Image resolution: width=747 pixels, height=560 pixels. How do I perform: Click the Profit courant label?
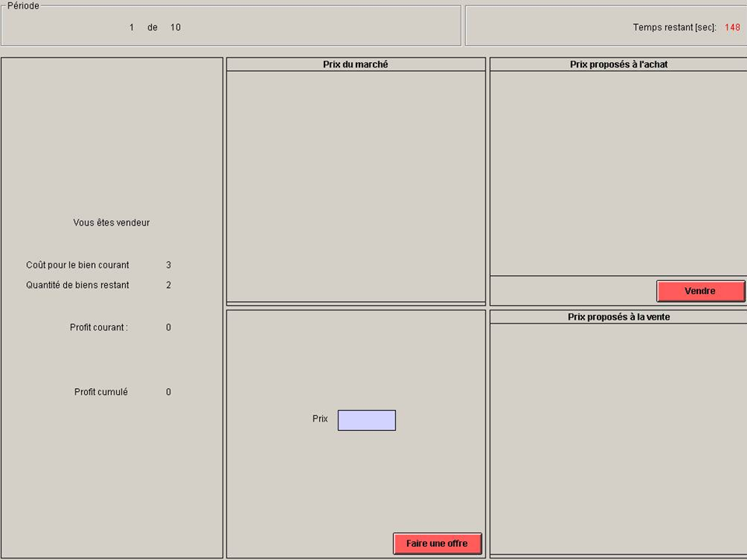(99, 327)
